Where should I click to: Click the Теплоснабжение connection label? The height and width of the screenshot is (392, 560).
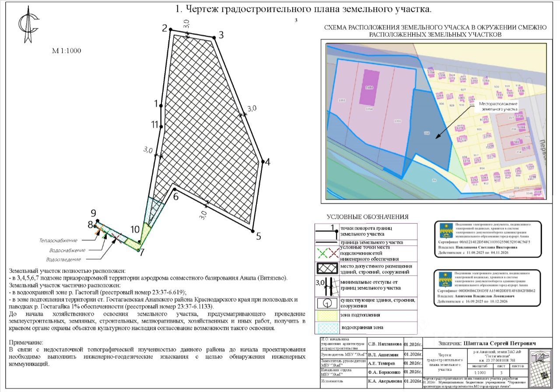pyautogui.click(x=58, y=241)
